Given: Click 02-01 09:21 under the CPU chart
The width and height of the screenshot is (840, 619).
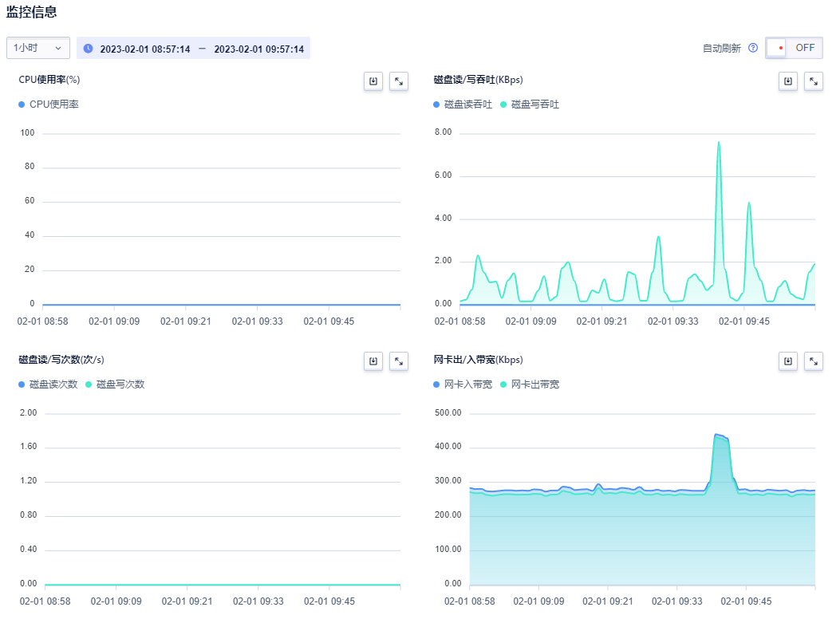Looking at the screenshot, I should click(185, 321).
